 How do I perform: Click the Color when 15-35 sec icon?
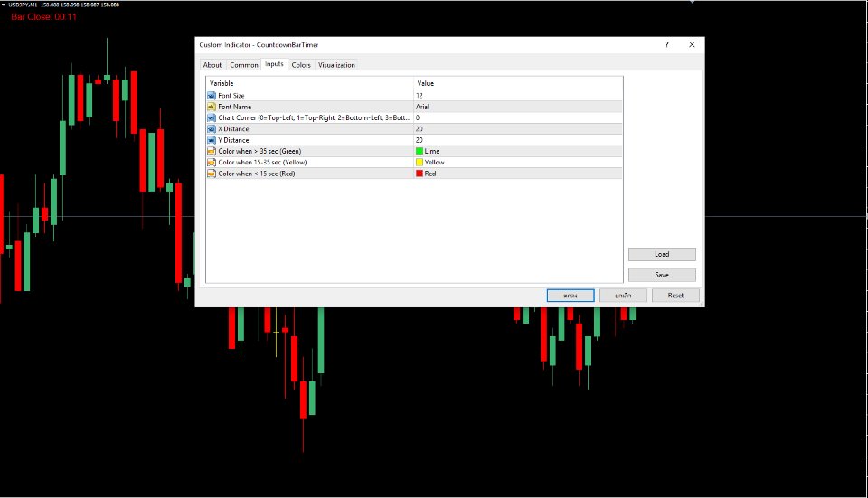pos(211,162)
